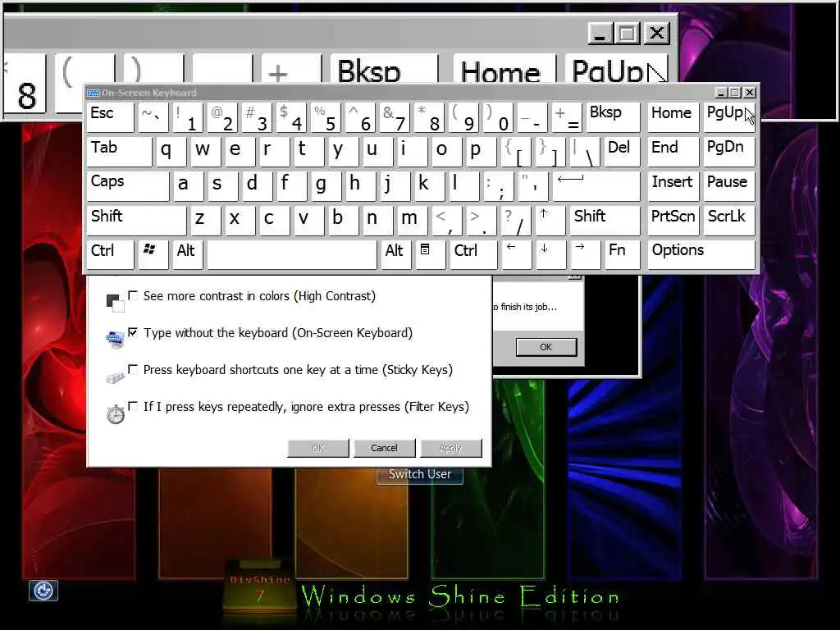Click the equals and plus key
Viewport: 840px width, 630px height.
[568, 117]
